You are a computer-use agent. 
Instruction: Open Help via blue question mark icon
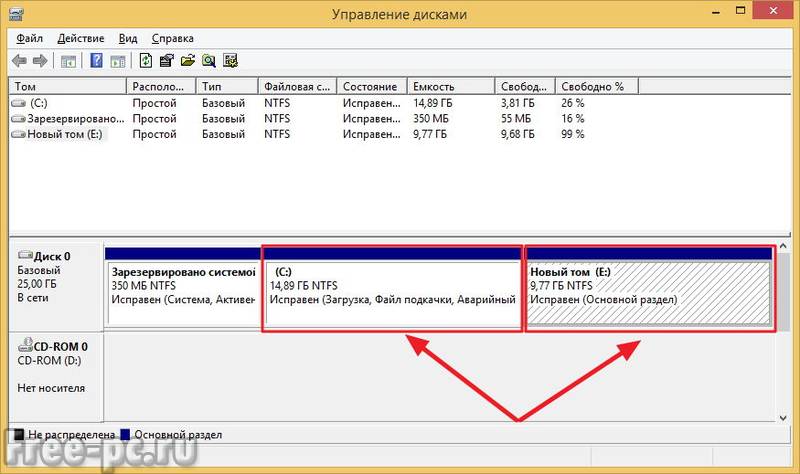96,61
